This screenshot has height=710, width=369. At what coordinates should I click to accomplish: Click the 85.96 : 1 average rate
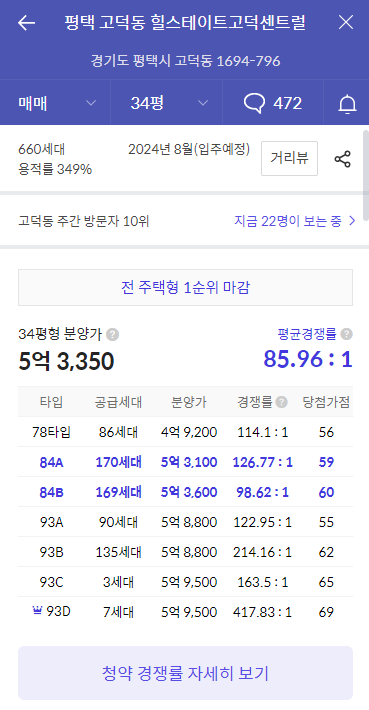click(308, 359)
